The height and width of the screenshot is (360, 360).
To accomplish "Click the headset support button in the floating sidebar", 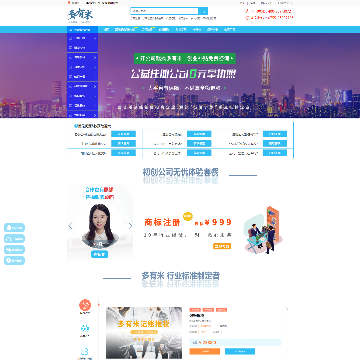I will click(14, 239).
